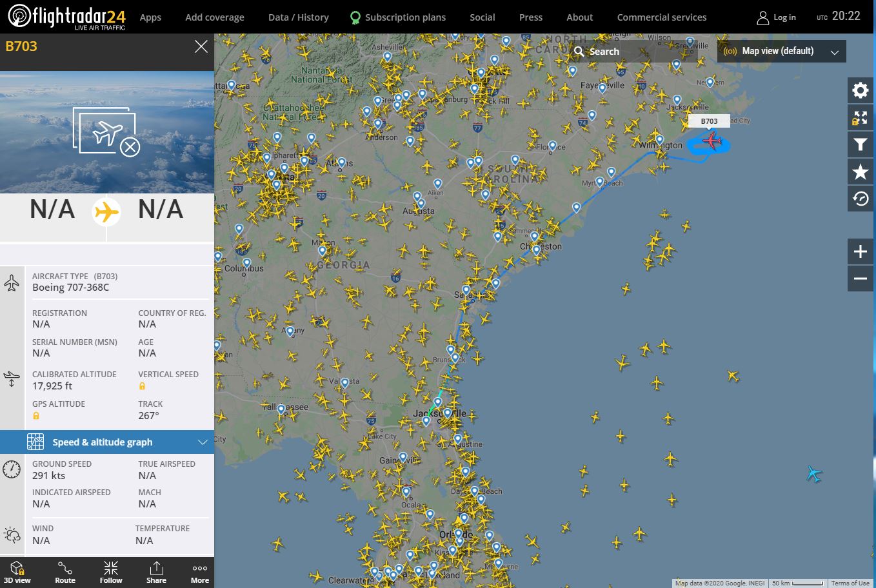
Task: Open the Press menu
Action: tap(531, 17)
